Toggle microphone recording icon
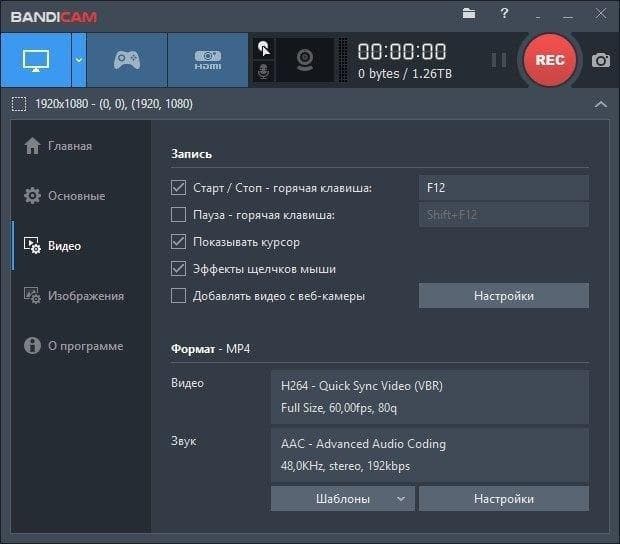The height and width of the screenshot is (544, 620). [x=264, y=72]
